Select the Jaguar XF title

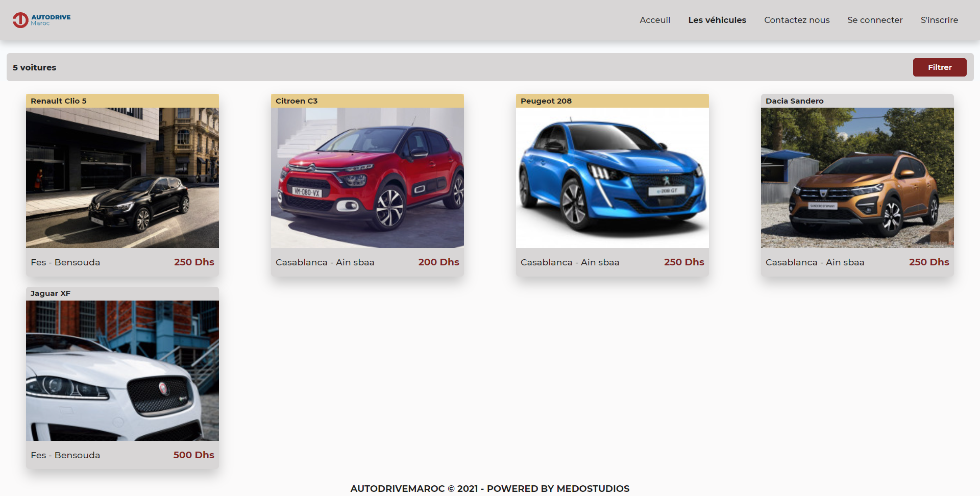pos(51,293)
